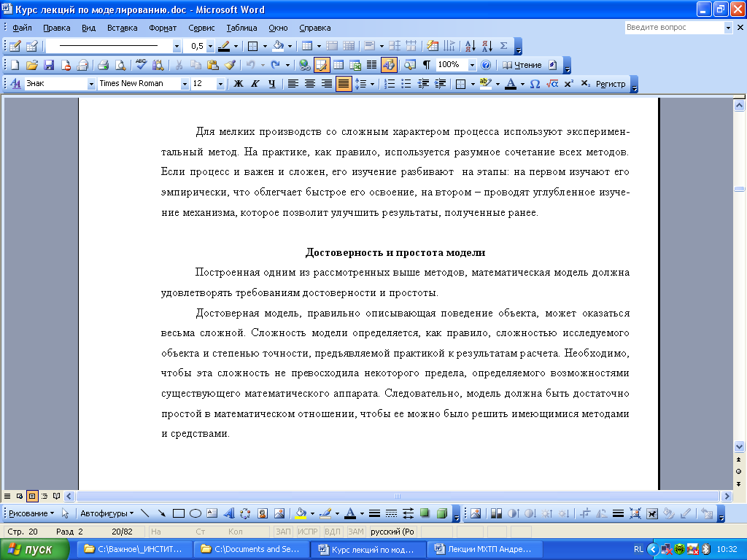Draw an oval shape
This screenshot has width=747, height=560.
coord(196,513)
